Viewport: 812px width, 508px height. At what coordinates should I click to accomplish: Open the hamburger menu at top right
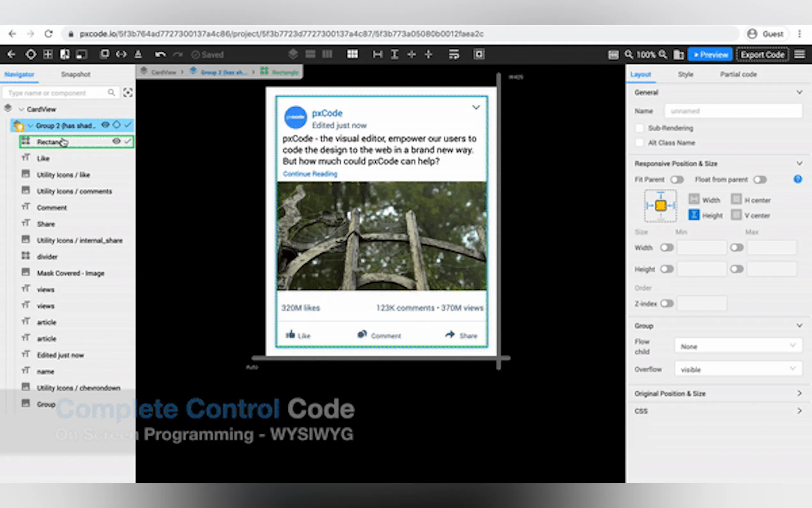(x=799, y=54)
